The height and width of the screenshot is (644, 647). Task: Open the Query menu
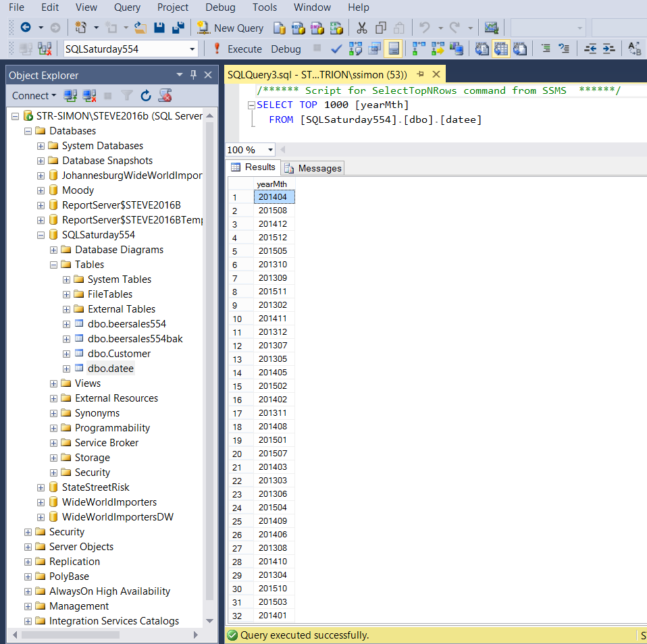(127, 7)
